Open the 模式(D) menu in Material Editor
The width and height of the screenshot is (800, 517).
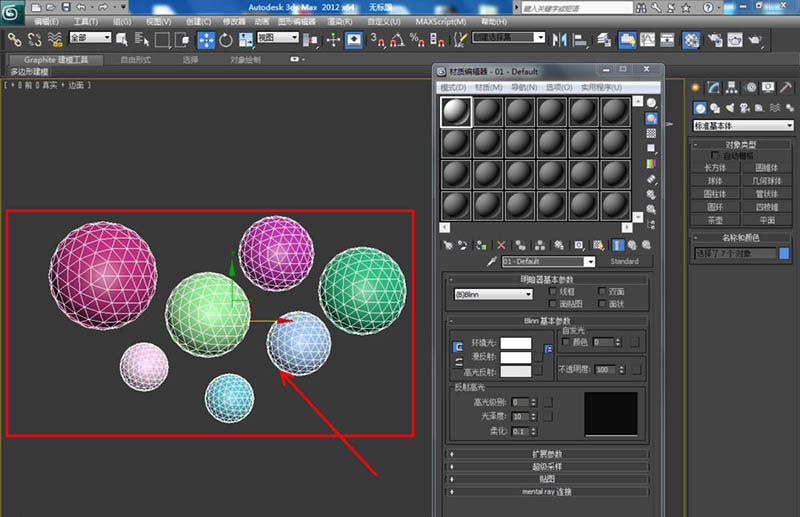[453, 88]
